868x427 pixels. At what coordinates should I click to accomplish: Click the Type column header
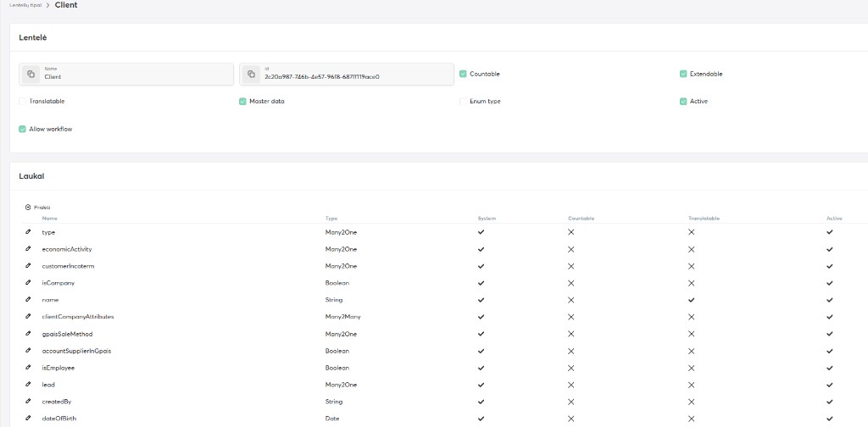pos(331,219)
